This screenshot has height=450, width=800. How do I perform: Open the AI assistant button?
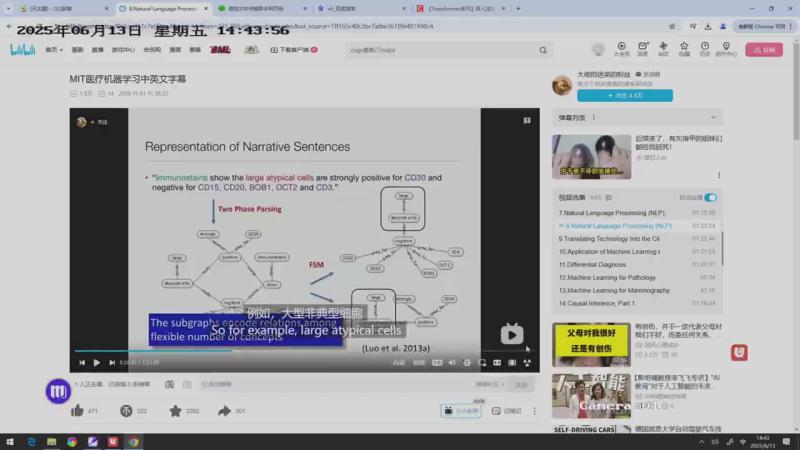[461, 411]
